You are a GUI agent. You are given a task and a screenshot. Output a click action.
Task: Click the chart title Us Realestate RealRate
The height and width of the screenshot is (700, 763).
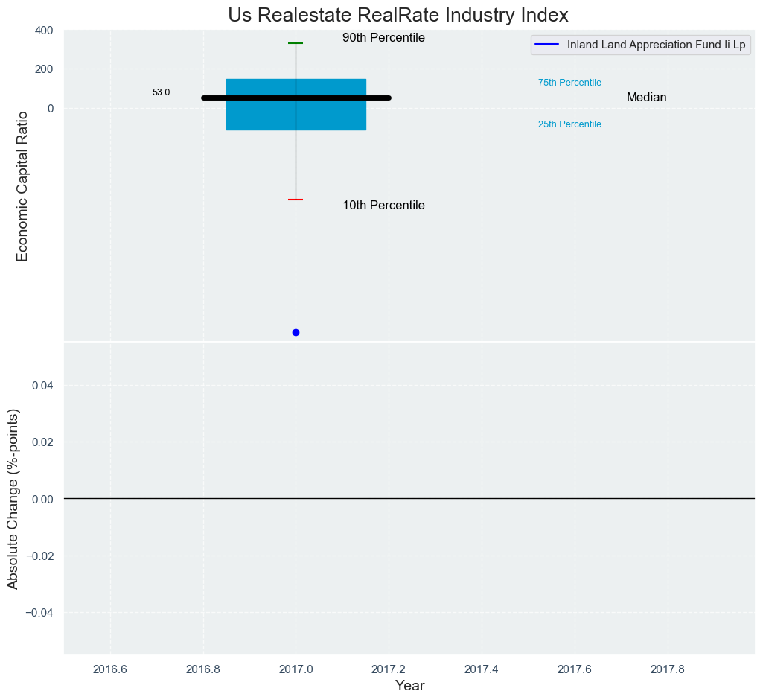click(x=398, y=15)
